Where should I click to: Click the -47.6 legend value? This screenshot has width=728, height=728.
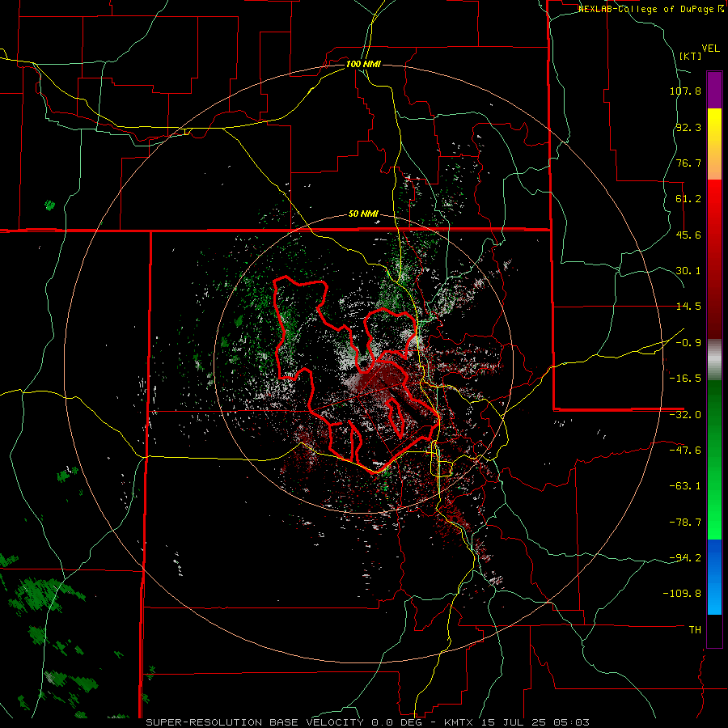click(x=685, y=451)
